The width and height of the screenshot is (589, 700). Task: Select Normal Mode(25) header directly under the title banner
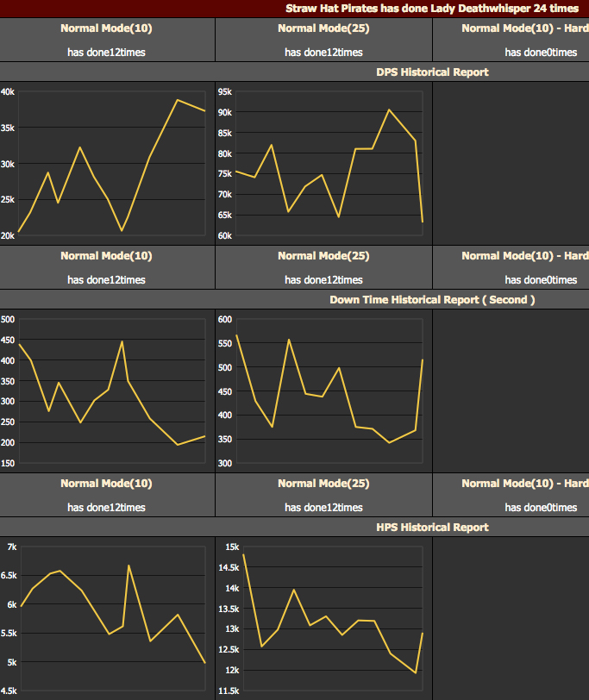pyautogui.click(x=323, y=28)
